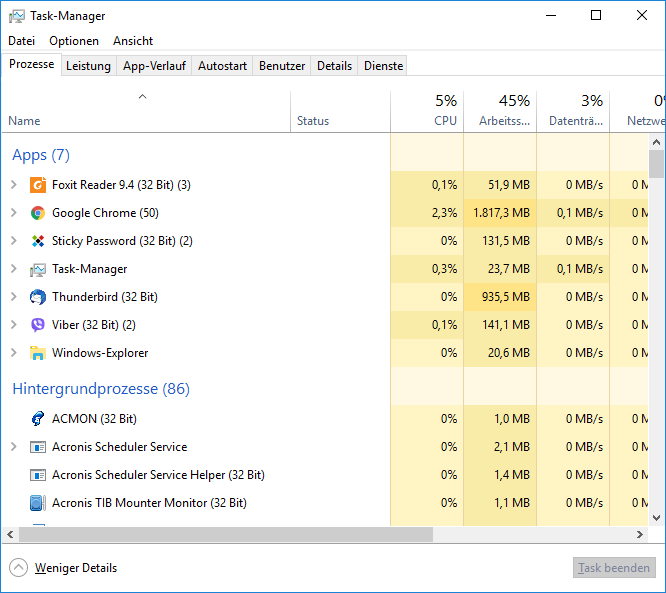
Task: Click the Task-Manager title bar icon
Action: click(x=17, y=16)
